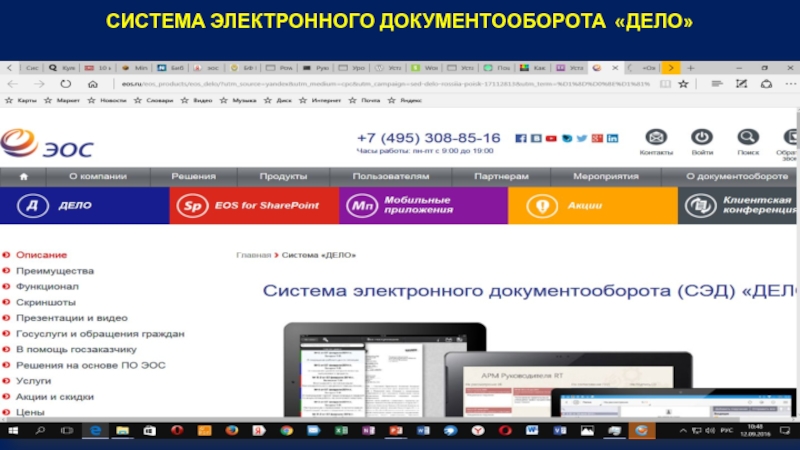Open Excel from the taskbar
Image resolution: width=800 pixels, height=450 pixels.
click(x=341, y=431)
